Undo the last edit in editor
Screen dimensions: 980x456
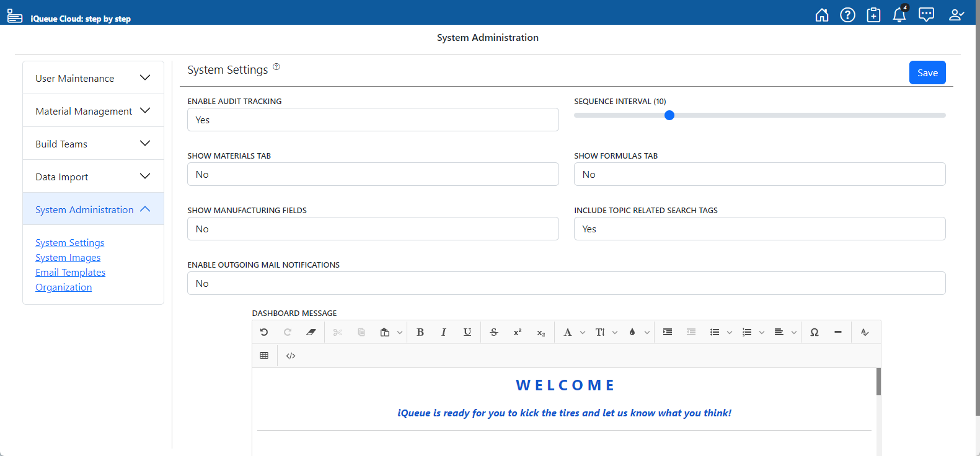[x=264, y=332]
